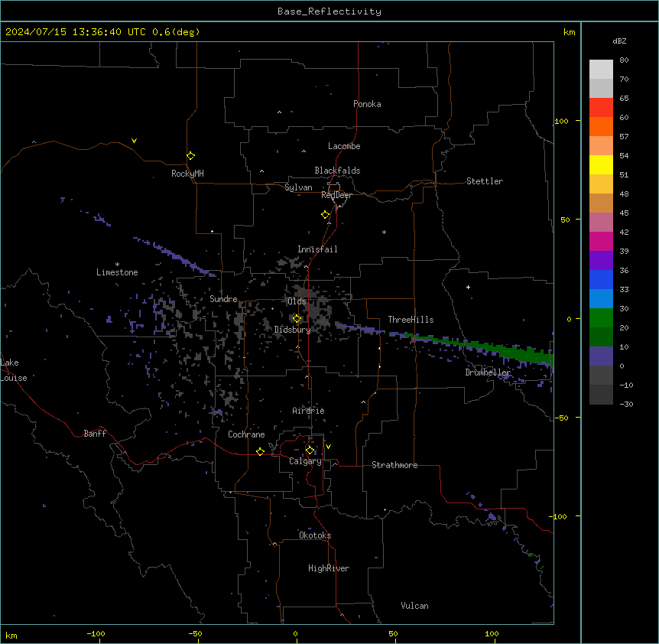This screenshot has height=644, width=659.
Task: Select the Sylvan label on map
Action: click(298, 187)
